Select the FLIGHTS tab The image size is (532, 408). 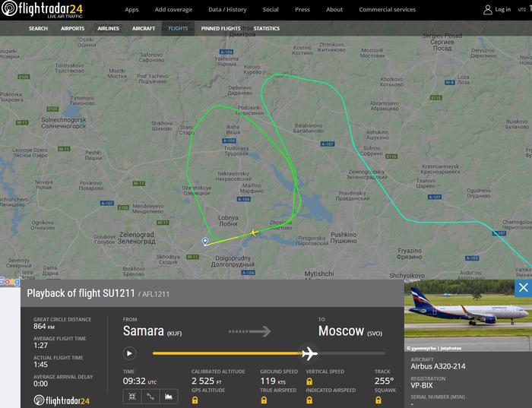178,28
